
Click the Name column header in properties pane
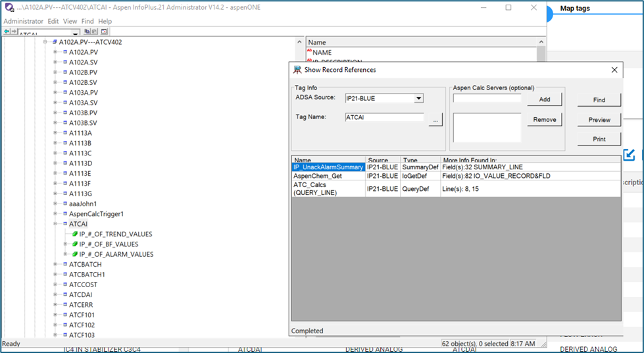pos(422,42)
